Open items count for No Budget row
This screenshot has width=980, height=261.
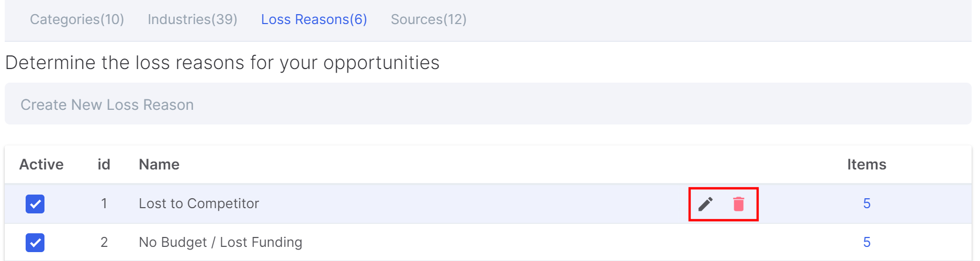click(x=866, y=242)
